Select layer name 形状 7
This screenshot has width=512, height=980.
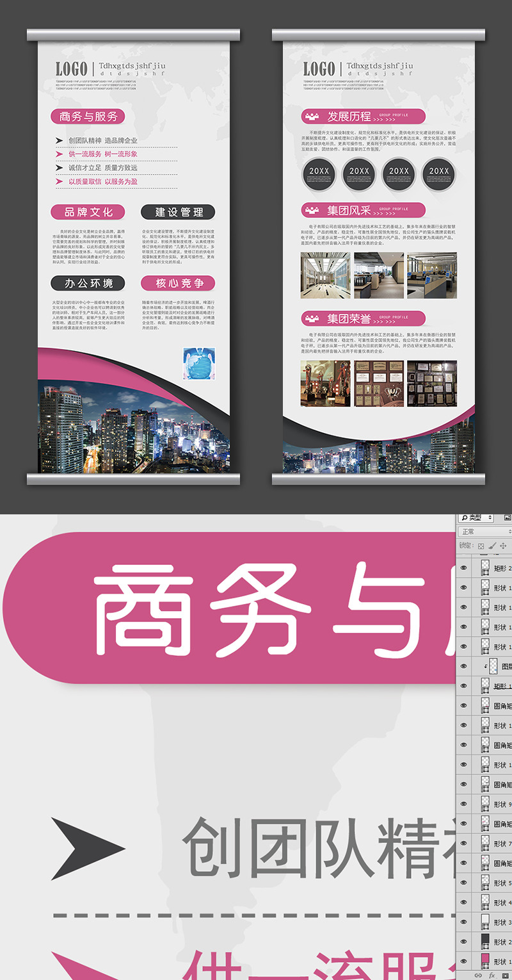click(x=503, y=844)
